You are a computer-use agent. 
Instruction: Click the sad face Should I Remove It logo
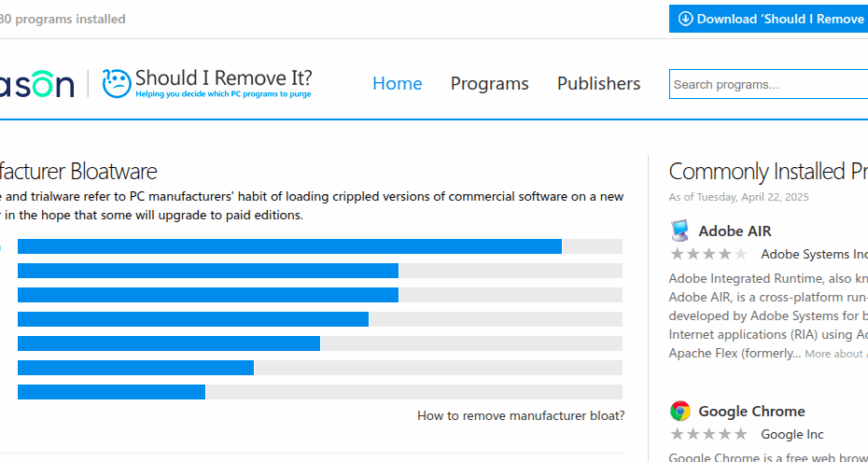coord(117,84)
